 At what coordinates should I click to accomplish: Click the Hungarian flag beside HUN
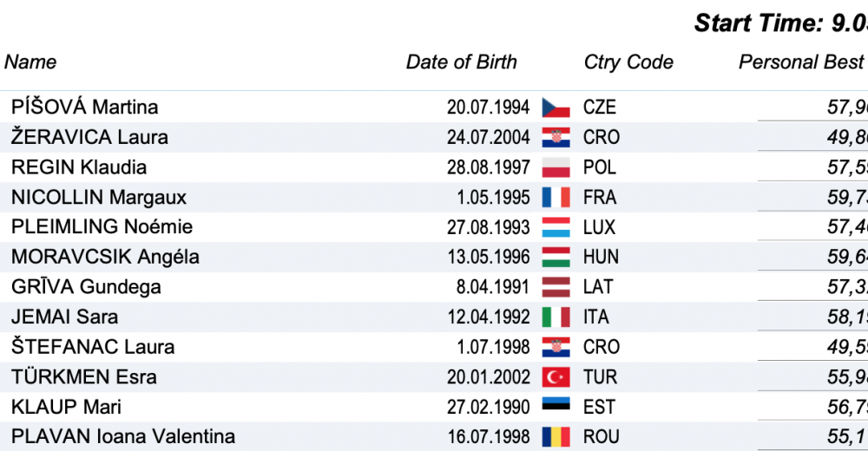[x=556, y=258]
